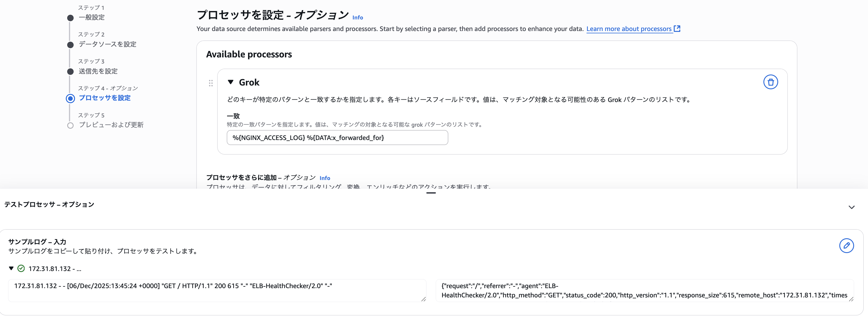Screen dimensions: 868x320
Task: Click the external link icon after Learn more about processors
Action: tap(677, 29)
